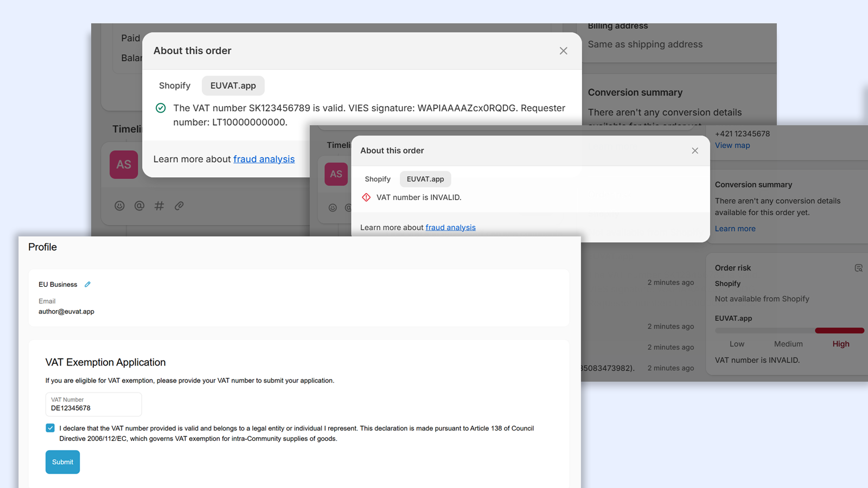Screen dimensions: 868x488
Task: Uncheck the VAT declaration checkbox
Action: 50,428
